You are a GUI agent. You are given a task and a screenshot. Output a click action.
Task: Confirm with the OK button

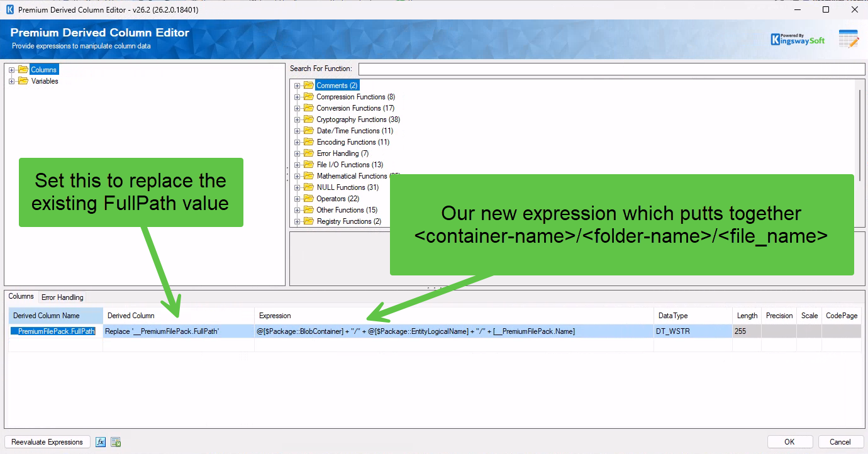790,442
